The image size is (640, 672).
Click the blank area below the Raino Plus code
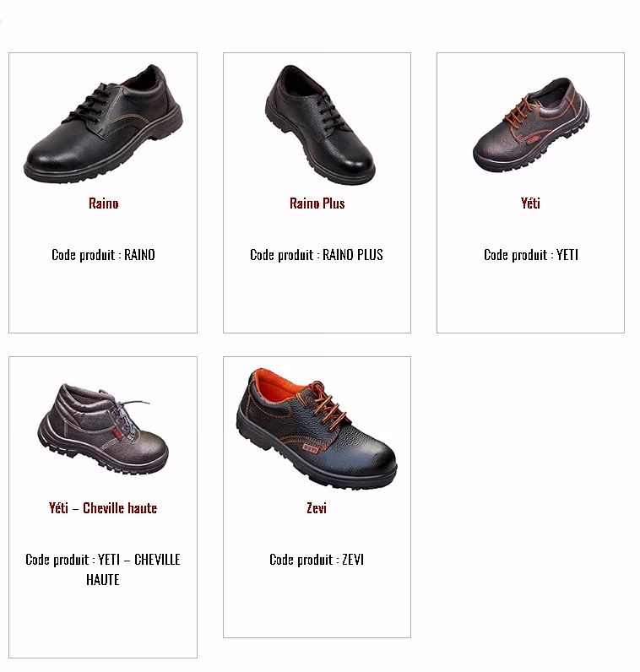tap(317, 297)
